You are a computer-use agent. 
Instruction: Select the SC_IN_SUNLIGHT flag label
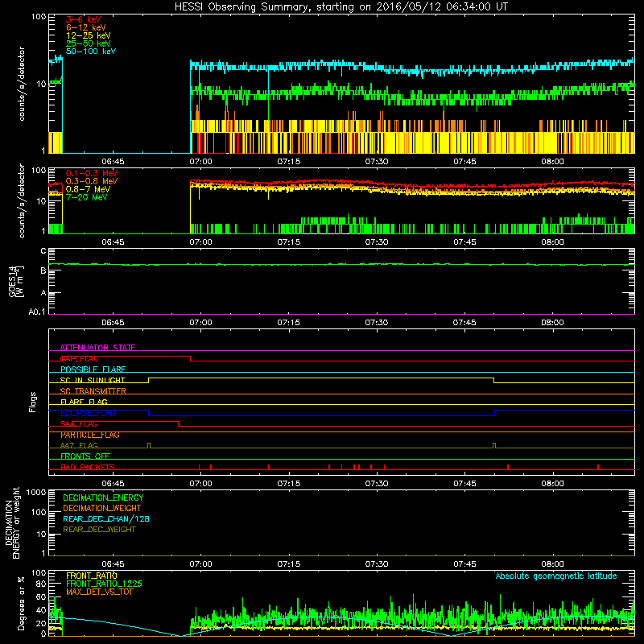93,380
